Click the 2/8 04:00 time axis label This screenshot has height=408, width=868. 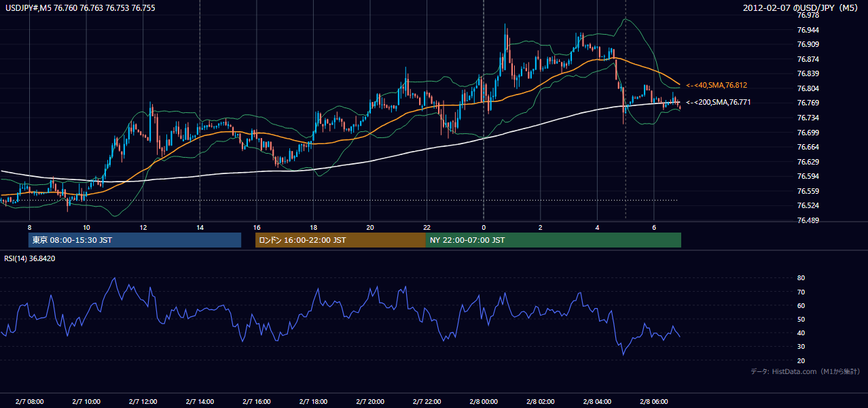click(x=597, y=401)
